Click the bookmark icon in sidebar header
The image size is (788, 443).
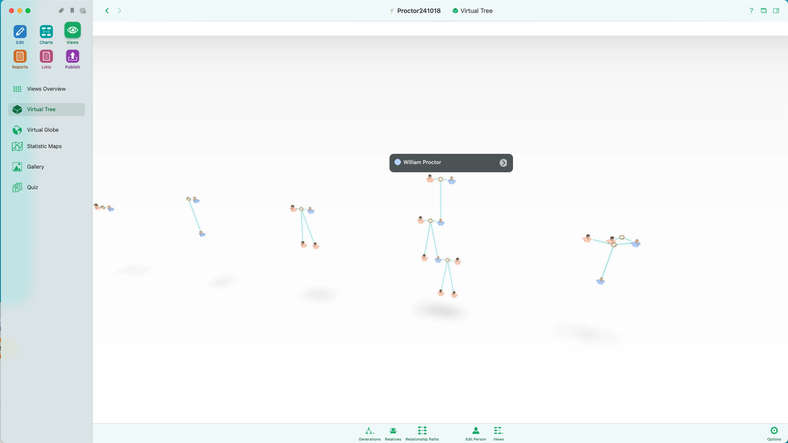tap(72, 11)
